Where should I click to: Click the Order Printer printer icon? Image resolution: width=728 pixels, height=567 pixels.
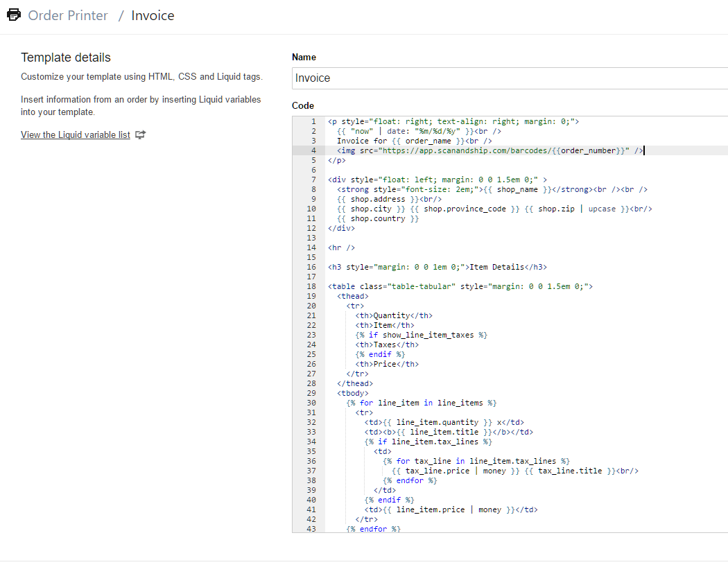click(14, 15)
